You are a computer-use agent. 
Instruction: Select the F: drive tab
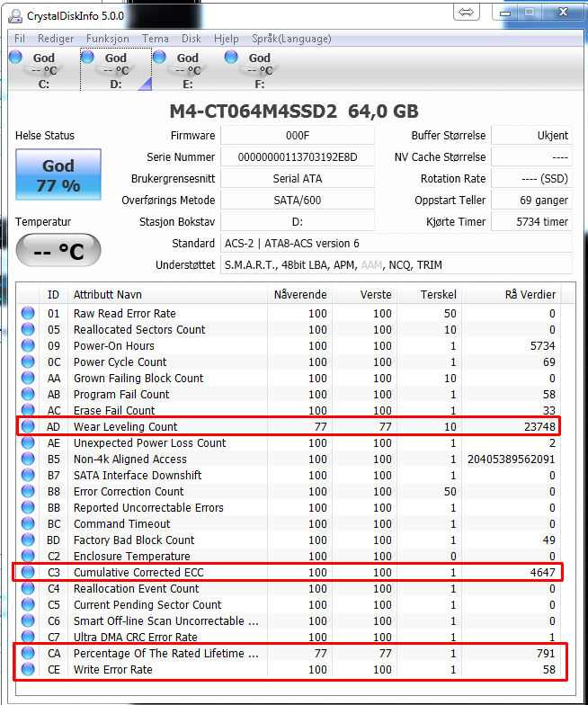(259, 70)
